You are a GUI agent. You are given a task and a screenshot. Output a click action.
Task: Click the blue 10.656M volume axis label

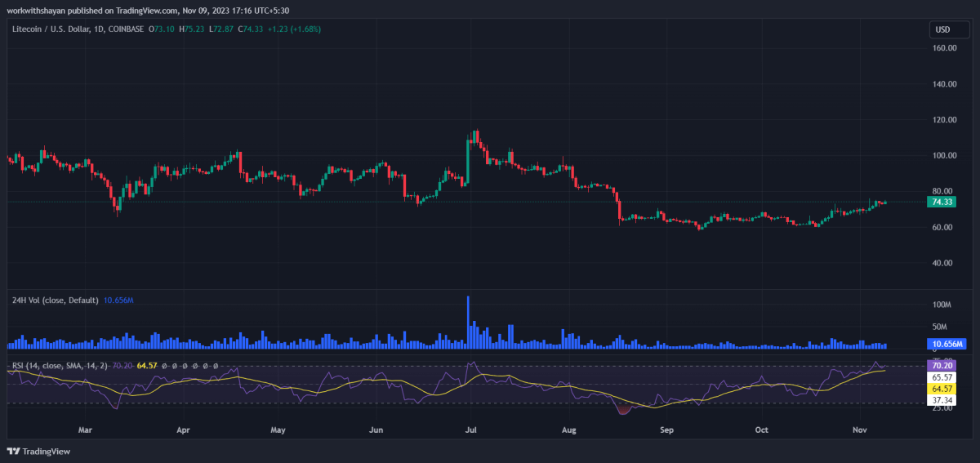(x=948, y=344)
